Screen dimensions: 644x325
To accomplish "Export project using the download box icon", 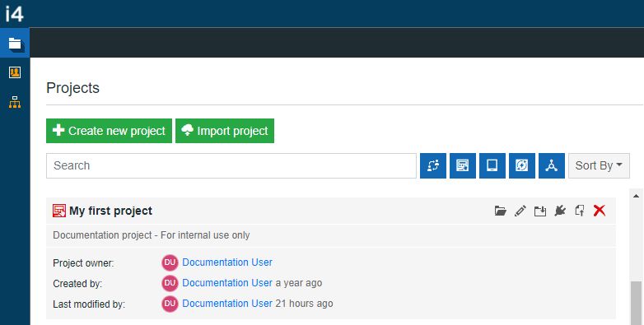I will [540, 211].
